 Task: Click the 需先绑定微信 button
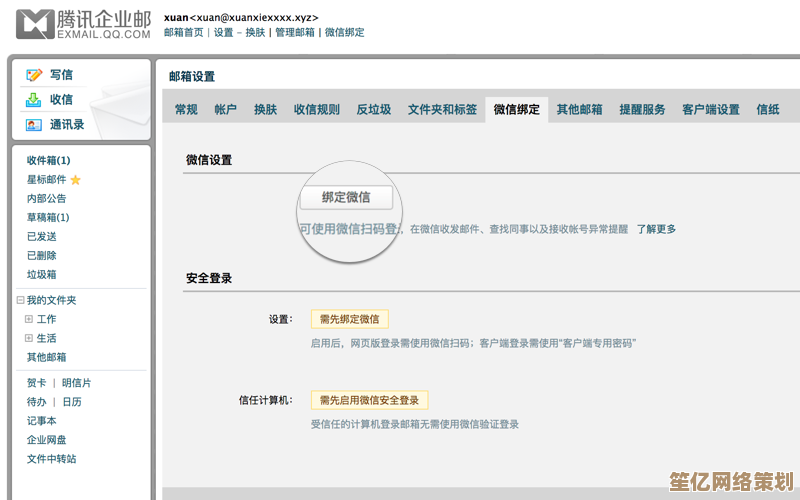pos(349,319)
